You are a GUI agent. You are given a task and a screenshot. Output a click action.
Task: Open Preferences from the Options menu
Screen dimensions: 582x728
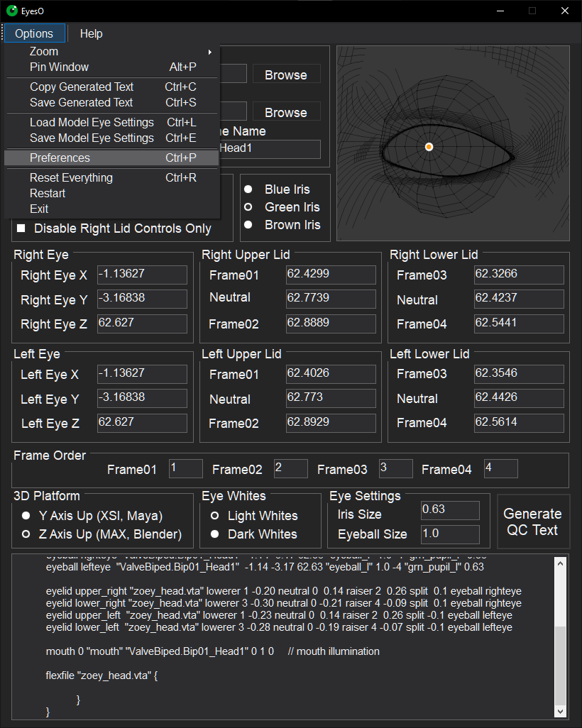pyautogui.click(x=111, y=158)
